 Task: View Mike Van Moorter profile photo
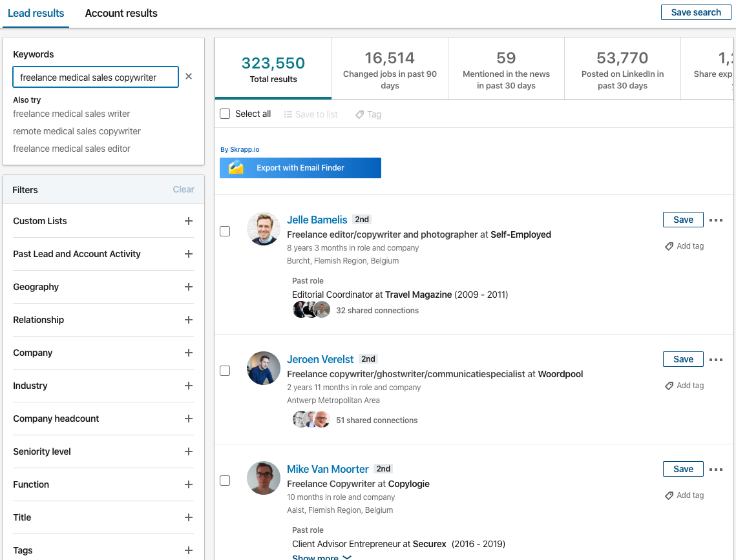(x=264, y=478)
